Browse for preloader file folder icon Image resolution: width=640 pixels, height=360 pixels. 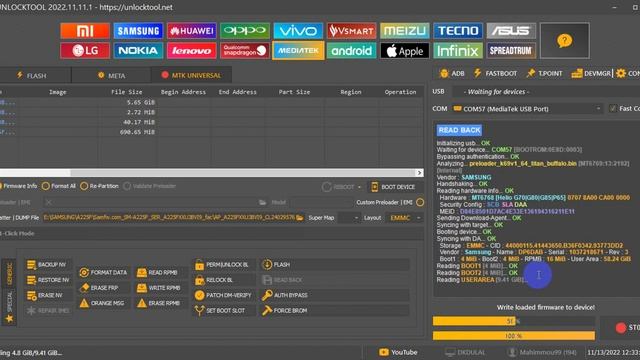coord(262,202)
